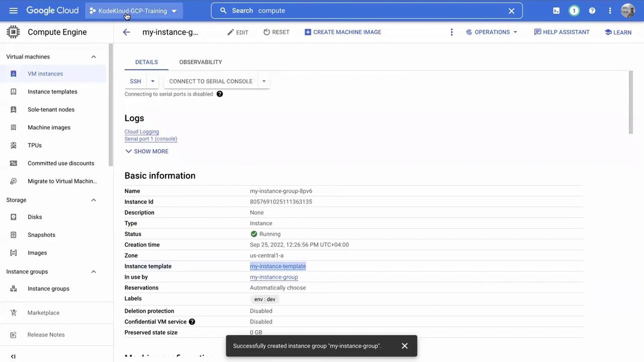Open the user account avatar
644x362 pixels.
(628, 11)
